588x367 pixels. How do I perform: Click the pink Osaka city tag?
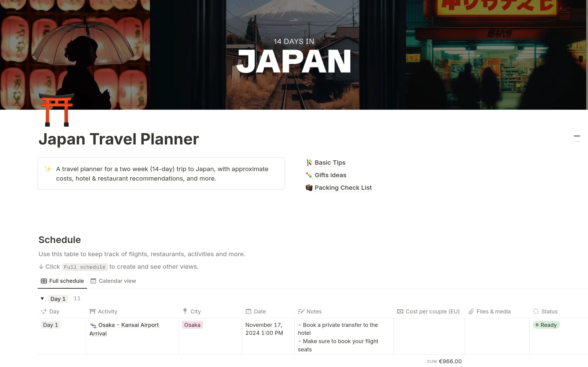(192, 325)
